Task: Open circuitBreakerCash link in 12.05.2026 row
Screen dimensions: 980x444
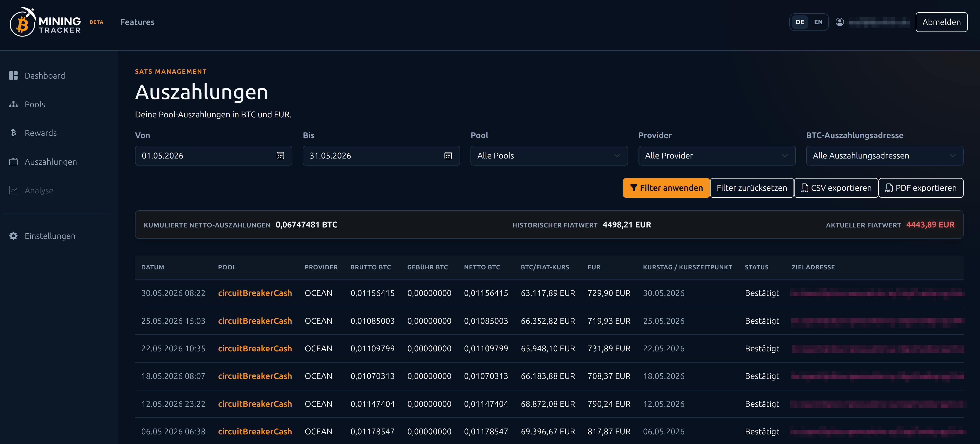Action: 255,404
